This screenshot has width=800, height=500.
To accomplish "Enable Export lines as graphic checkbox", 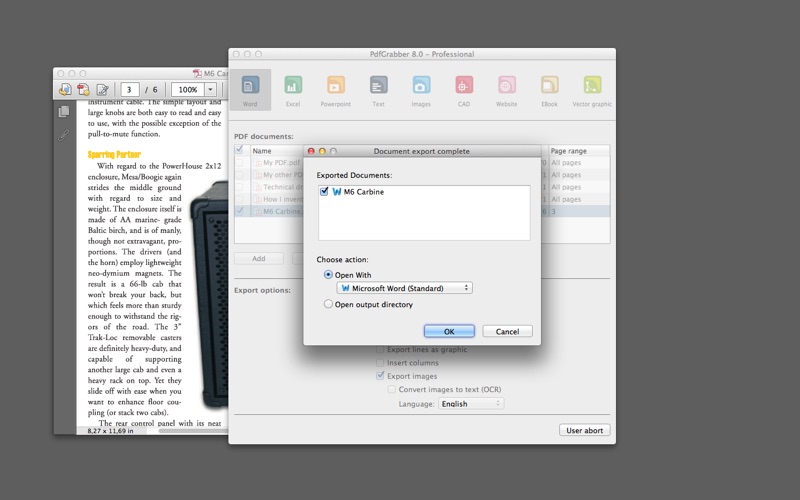I will click(380, 349).
